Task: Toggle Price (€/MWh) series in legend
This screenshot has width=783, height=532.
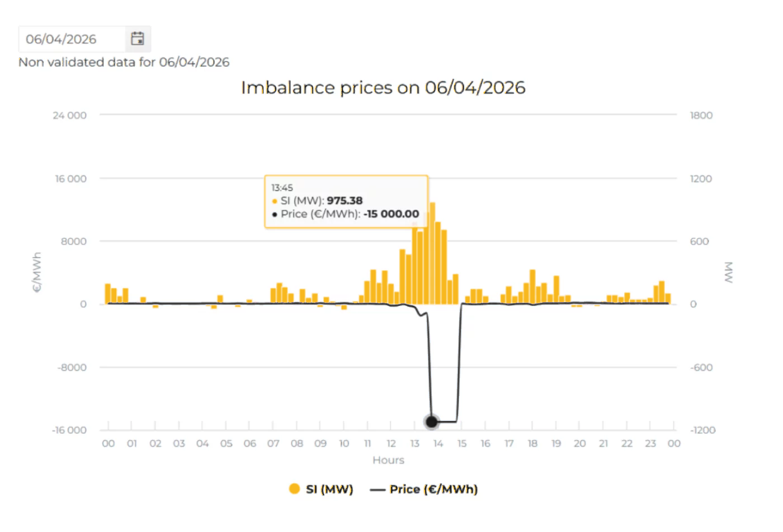Action: click(424, 489)
